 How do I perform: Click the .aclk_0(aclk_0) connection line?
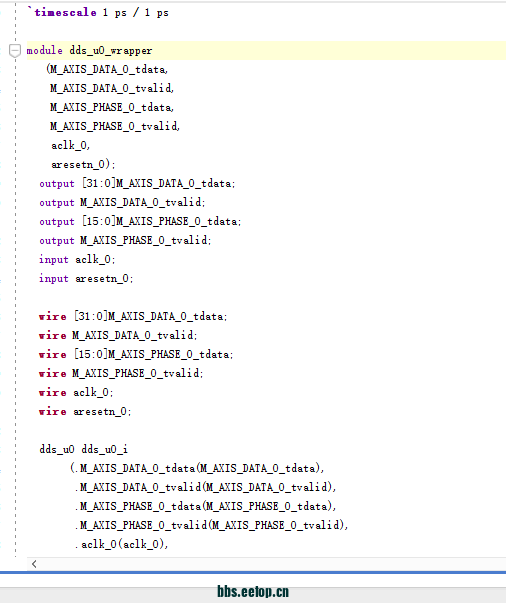pyautogui.click(x=122, y=544)
